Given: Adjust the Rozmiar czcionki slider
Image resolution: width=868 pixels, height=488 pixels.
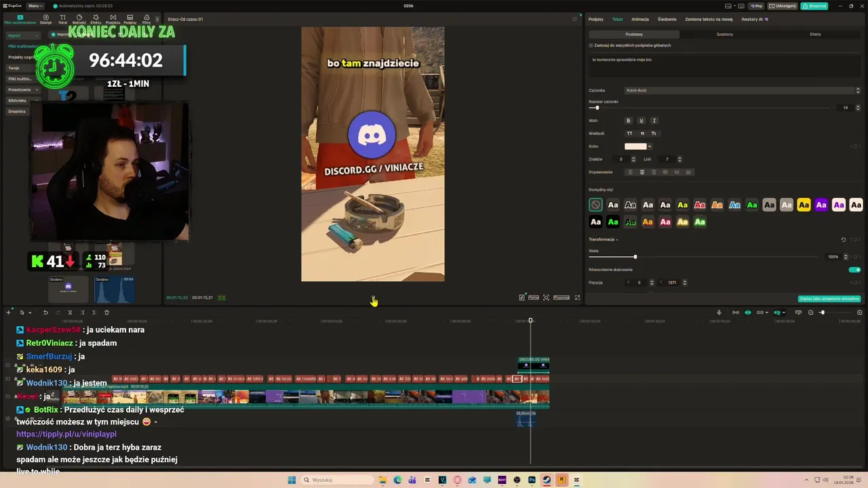Looking at the screenshot, I should pos(597,108).
